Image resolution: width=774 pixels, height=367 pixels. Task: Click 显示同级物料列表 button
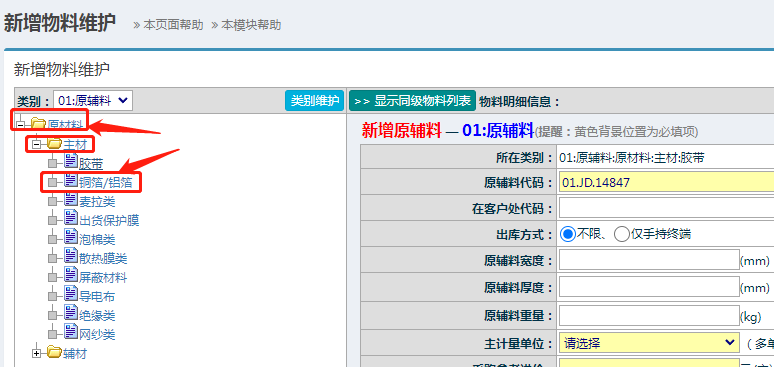412,101
